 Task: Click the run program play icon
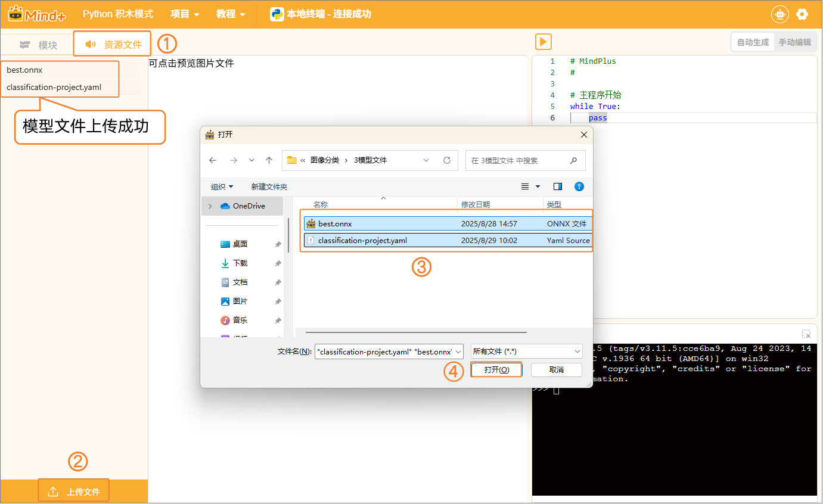(x=543, y=42)
